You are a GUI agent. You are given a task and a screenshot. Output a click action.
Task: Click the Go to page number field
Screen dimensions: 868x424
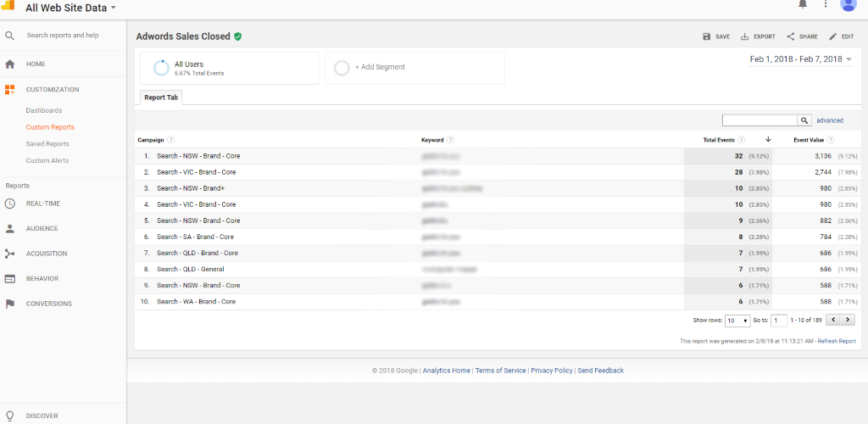click(779, 321)
